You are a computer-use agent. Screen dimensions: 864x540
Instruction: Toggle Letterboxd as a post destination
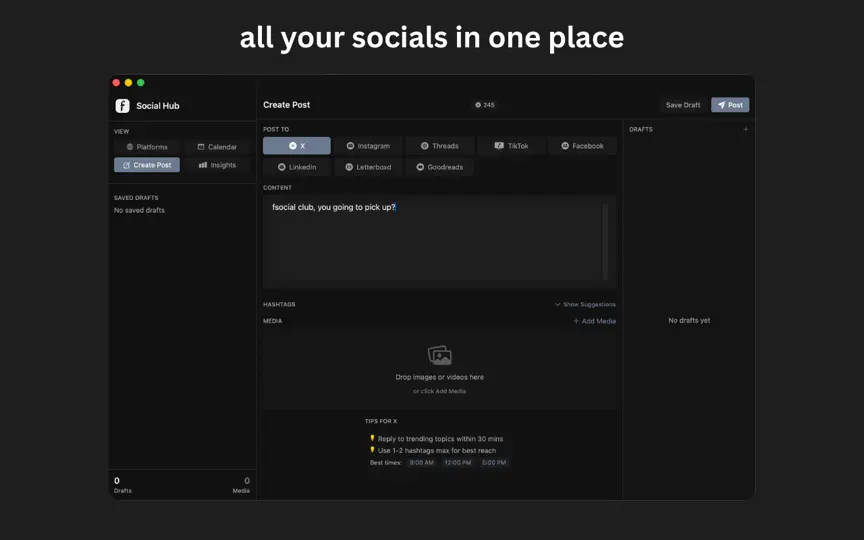click(x=368, y=167)
